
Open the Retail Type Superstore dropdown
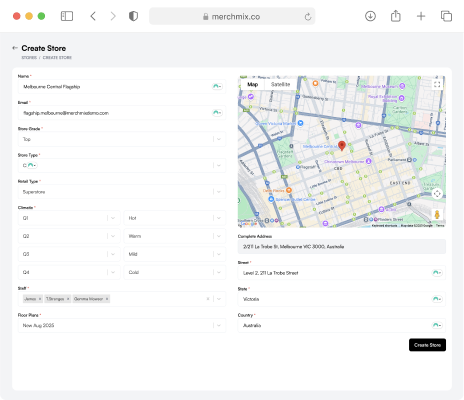point(122,192)
